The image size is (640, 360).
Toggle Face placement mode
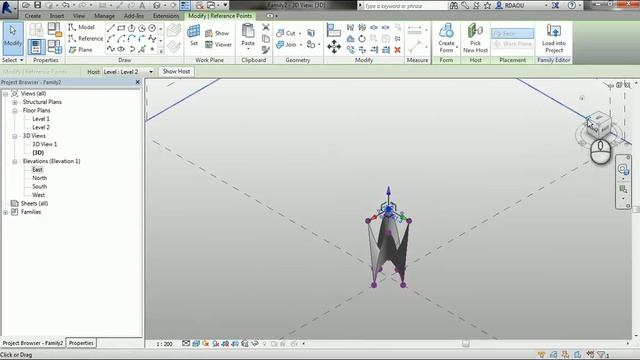pos(512,33)
